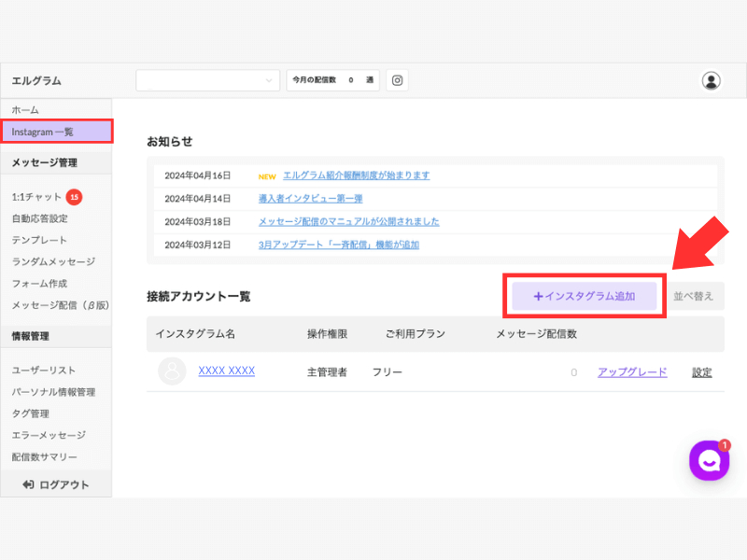Open the XXXX XXXX account link
This screenshot has width=747, height=560.
[x=227, y=371]
